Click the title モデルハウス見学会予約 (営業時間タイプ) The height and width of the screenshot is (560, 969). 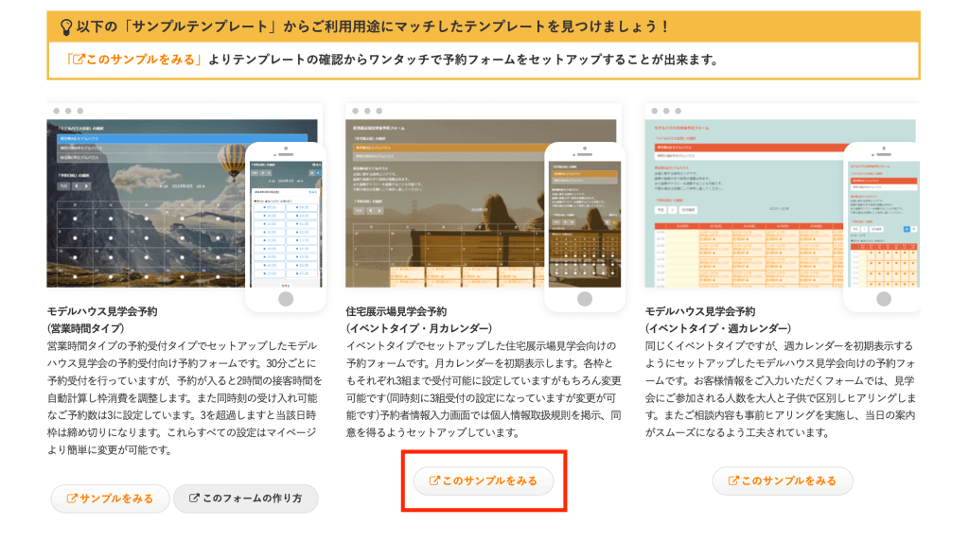[x=102, y=320]
